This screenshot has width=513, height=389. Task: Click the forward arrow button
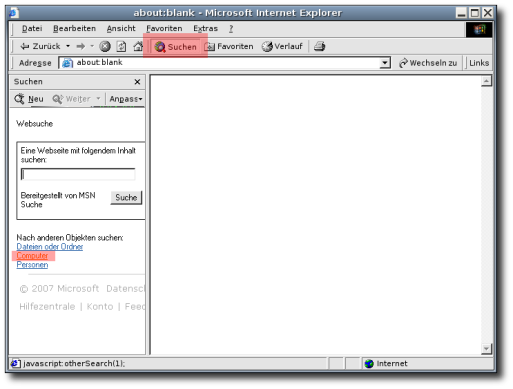81,46
